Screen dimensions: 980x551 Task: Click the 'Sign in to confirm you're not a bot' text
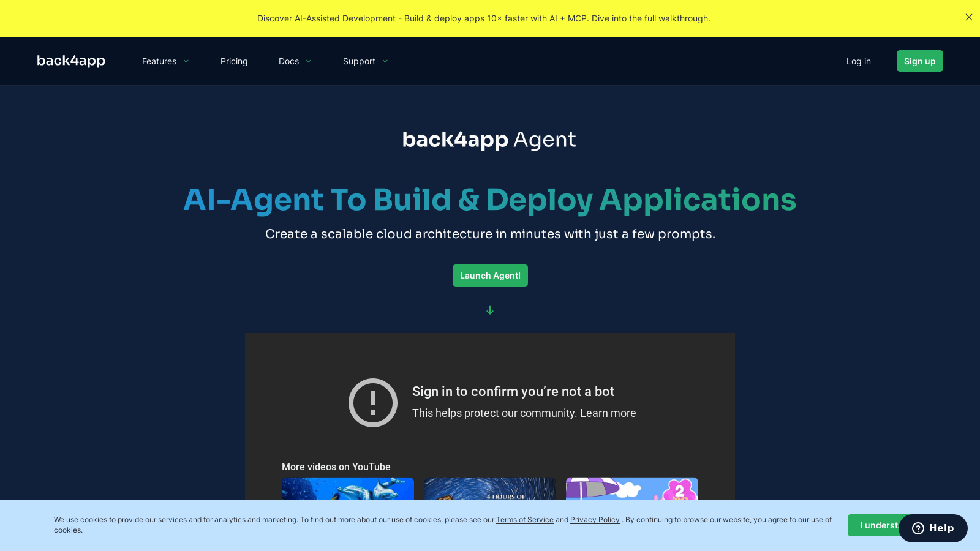click(x=513, y=392)
